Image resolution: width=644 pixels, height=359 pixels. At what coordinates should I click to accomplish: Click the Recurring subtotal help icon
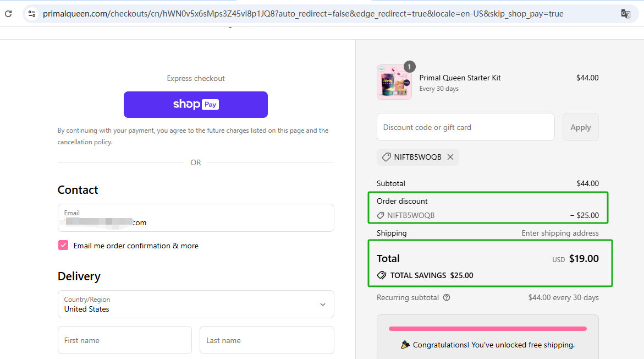click(x=447, y=297)
